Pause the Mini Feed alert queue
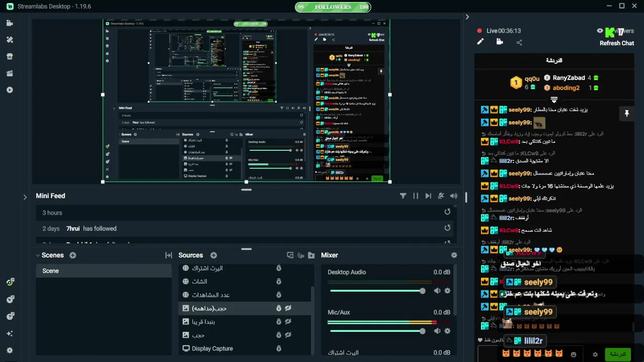The height and width of the screenshot is (362, 644). (x=416, y=196)
